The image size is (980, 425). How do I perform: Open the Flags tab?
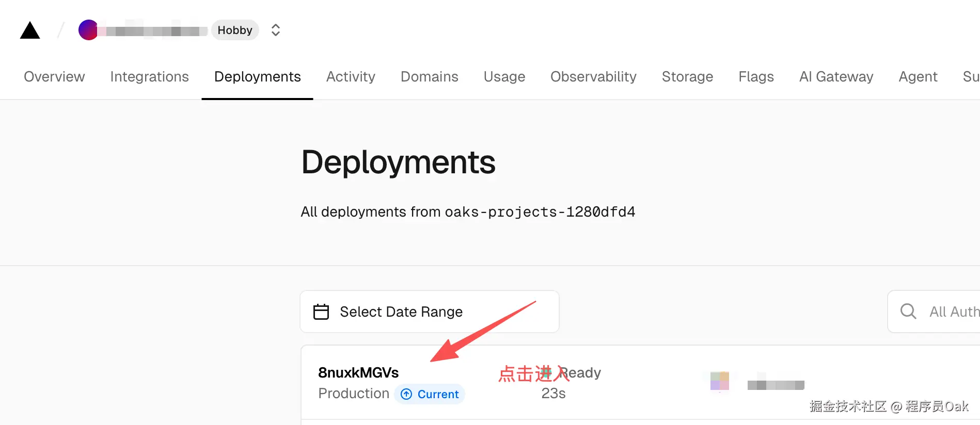756,76
